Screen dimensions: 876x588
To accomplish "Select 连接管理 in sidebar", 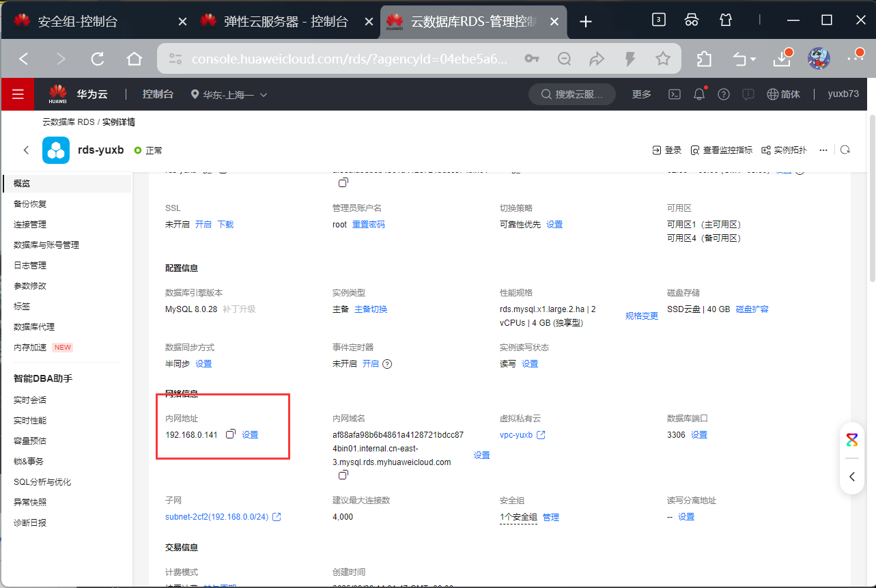I will pyautogui.click(x=30, y=224).
